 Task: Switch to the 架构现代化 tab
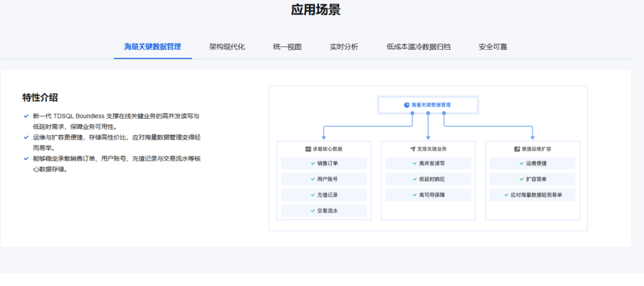tap(226, 47)
